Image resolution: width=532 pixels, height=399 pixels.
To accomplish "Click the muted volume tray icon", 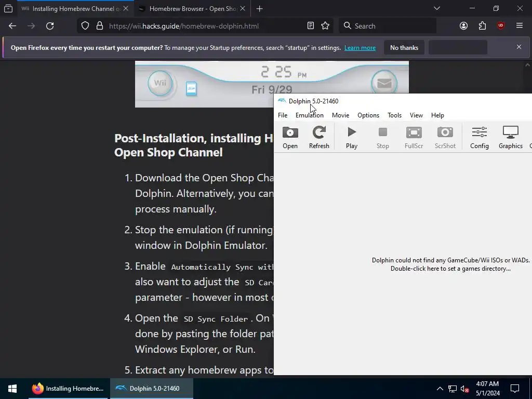I will (465, 389).
